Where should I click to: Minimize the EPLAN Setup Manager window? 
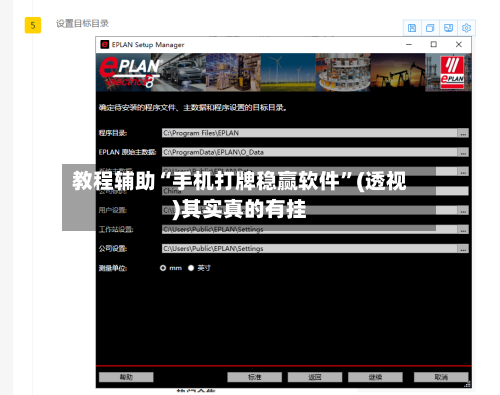click(x=409, y=44)
